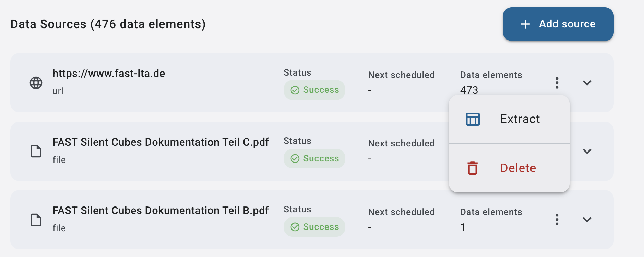Screen dimensions: 644x257
Task: Click the plus icon on Add source
Action: coord(525,24)
